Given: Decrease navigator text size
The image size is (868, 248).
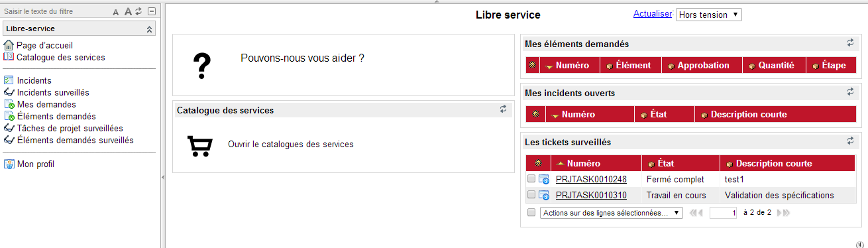Looking at the screenshot, I should tap(116, 12).
